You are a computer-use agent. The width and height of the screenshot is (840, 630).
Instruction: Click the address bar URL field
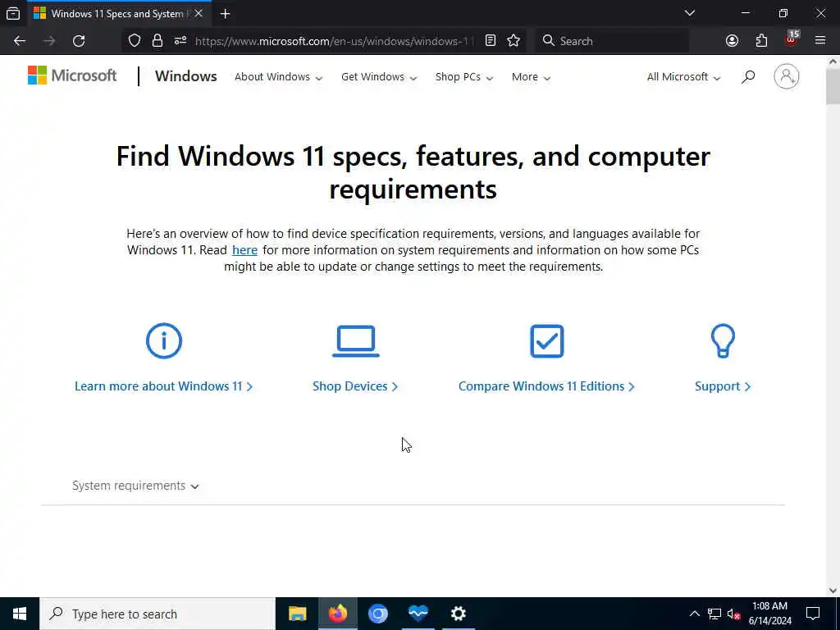point(335,41)
